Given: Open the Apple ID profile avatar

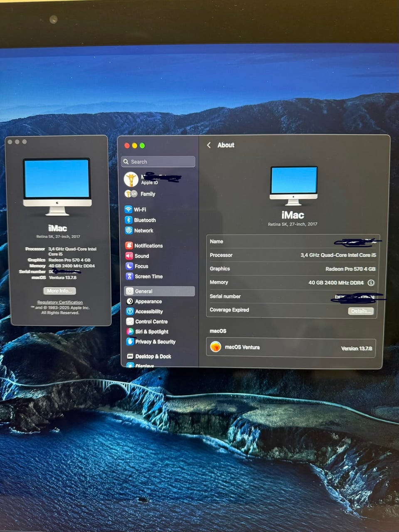Looking at the screenshot, I should click(131, 180).
